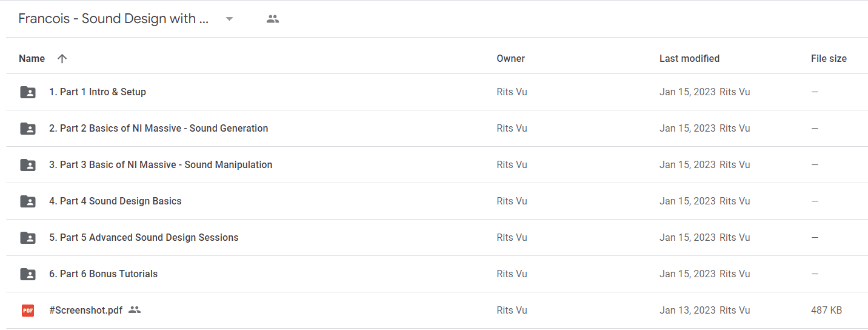Open 2. Part 2 Basics of NI Massive - Sound Generation
868x330 pixels.
click(x=158, y=129)
